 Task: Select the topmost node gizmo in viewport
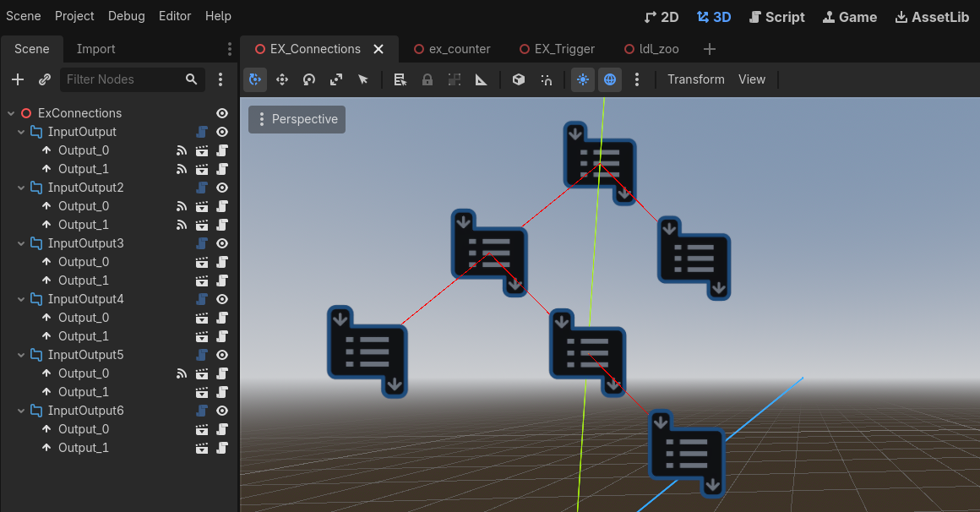pyautogui.click(x=599, y=163)
